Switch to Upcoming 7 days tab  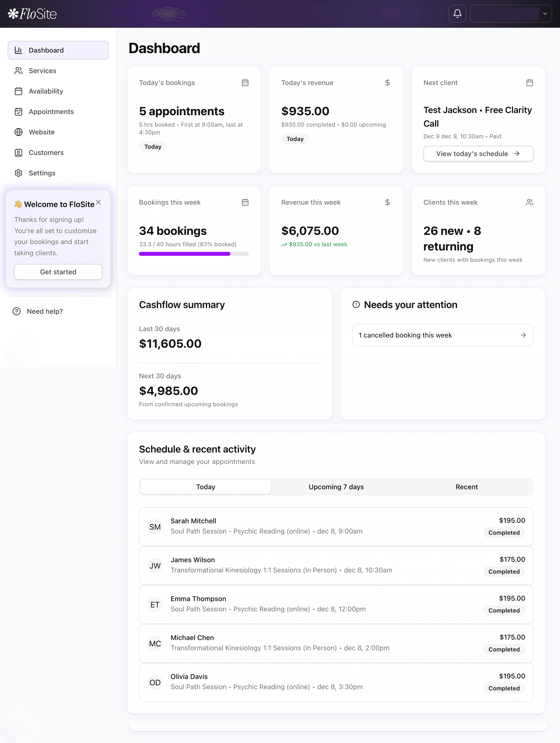pyautogui.click(x=336, y=487)
